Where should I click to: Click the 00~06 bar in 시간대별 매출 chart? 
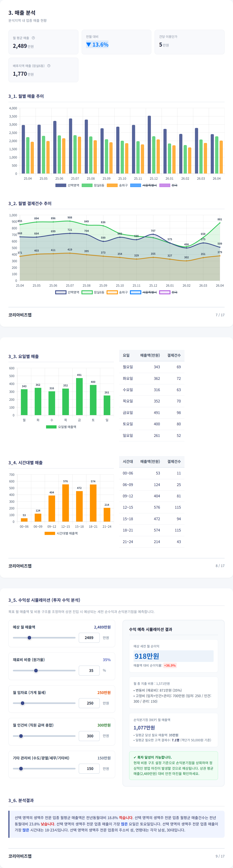click(24, 520)
